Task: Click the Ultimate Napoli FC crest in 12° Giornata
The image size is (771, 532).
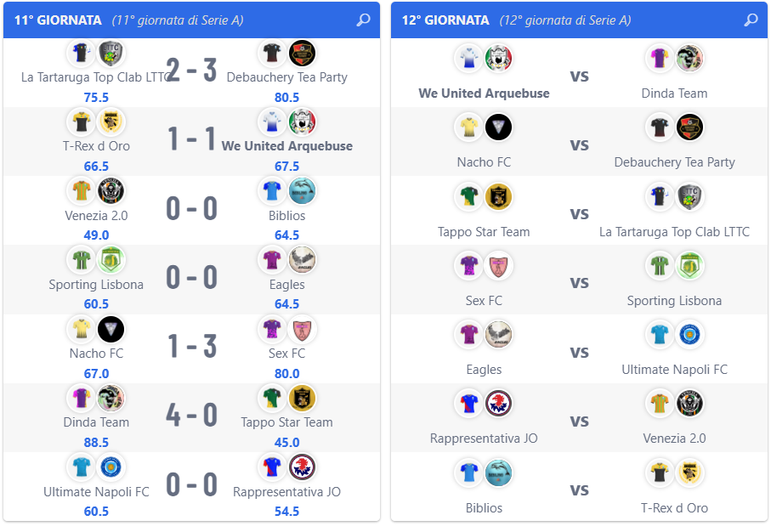Action: (x=689, y=335)
